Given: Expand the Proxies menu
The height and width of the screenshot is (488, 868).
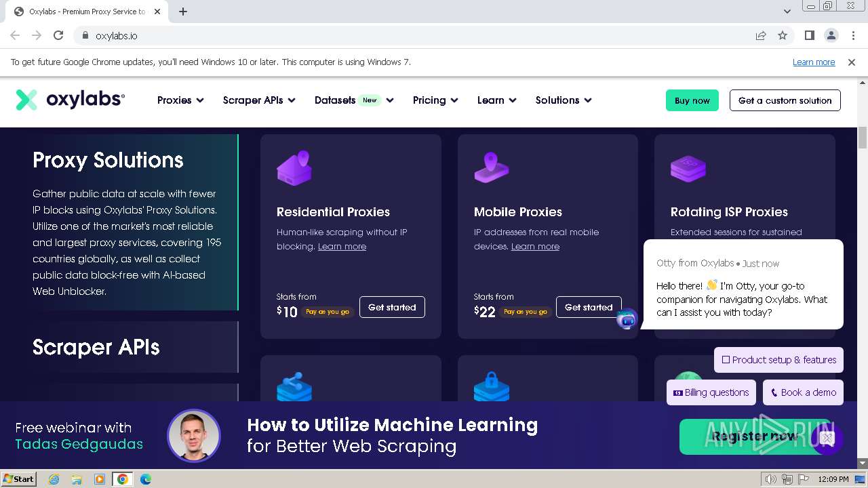Looking at the screenshot, I should coord(180,100).
